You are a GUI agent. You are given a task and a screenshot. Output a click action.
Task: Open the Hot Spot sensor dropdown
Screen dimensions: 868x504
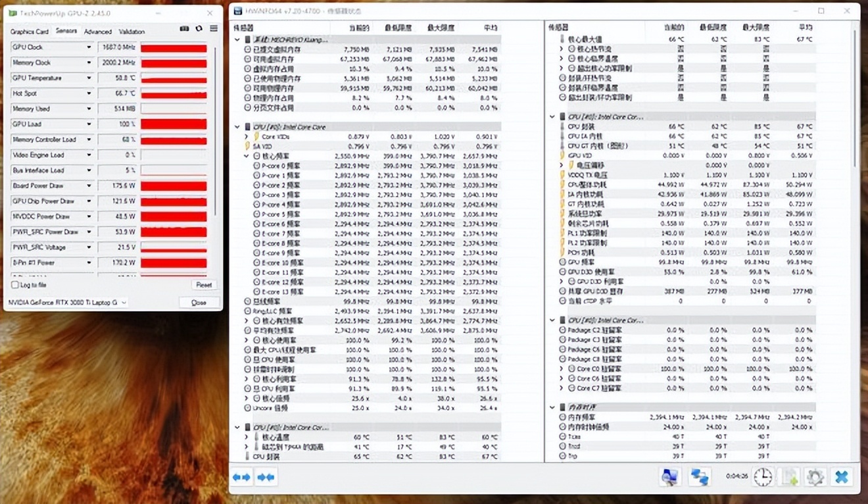click(x=89, y=93)
